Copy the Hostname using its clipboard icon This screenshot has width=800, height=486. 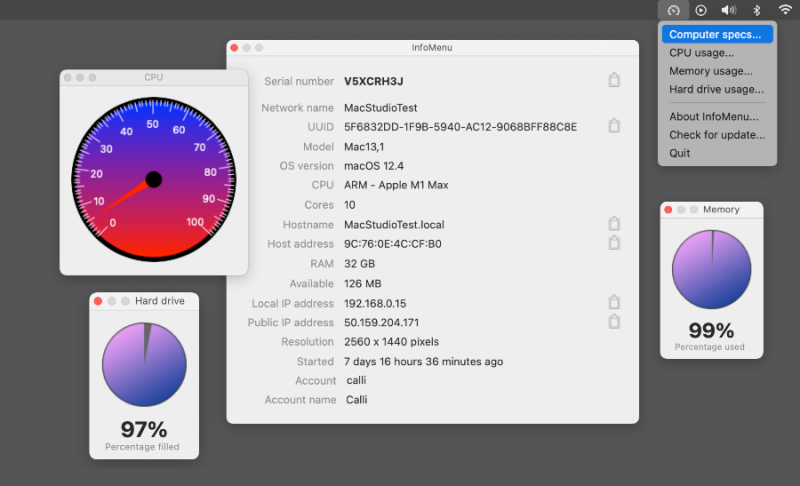(614, 224)
